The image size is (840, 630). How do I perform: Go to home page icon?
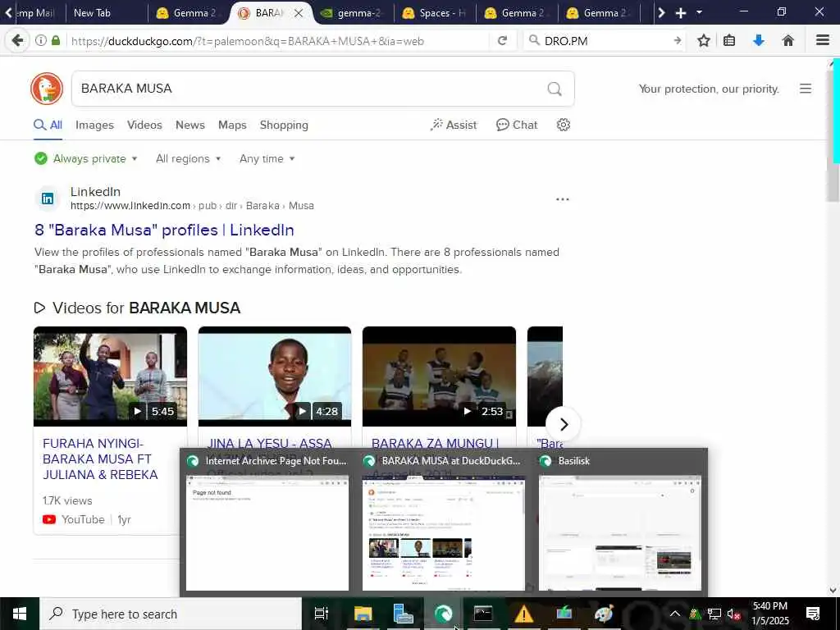[787, 40]
